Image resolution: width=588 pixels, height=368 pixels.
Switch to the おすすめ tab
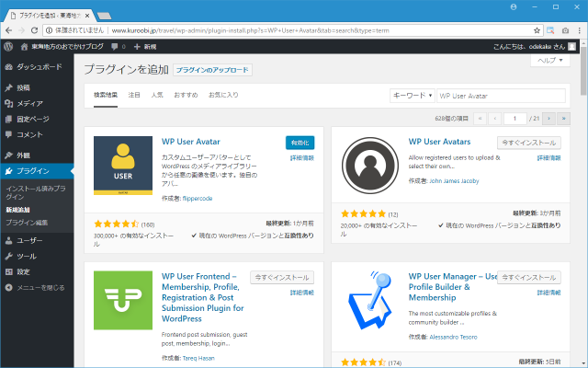click(185, 95)
